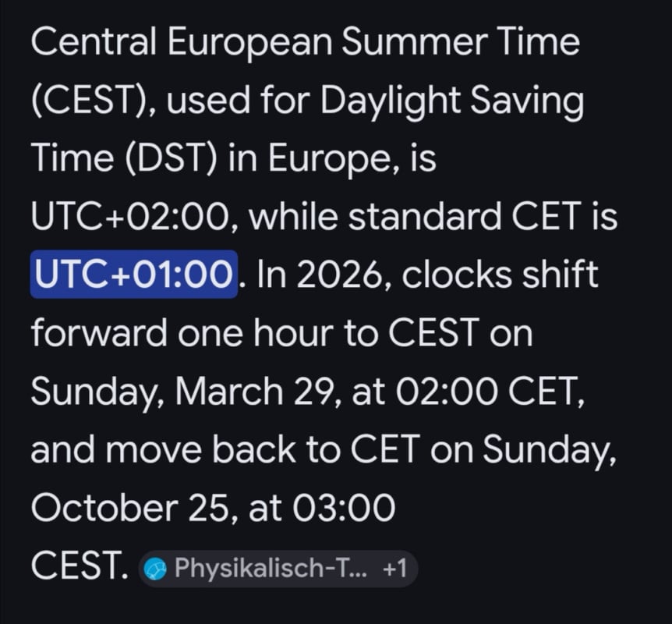Image resolution: width=672 pixels, height=624 pixels.
Task: Click the words Daylight Saving
Action: coord(451,101)
